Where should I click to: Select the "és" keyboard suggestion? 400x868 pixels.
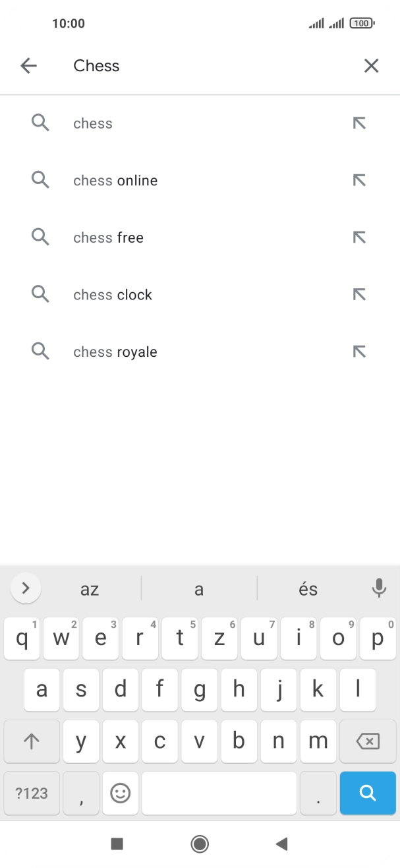pyautogui.click(x=308, y=588)
